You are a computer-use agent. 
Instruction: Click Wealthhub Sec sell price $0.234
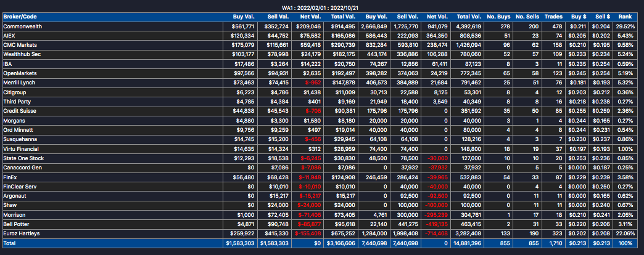coord(602,55)
